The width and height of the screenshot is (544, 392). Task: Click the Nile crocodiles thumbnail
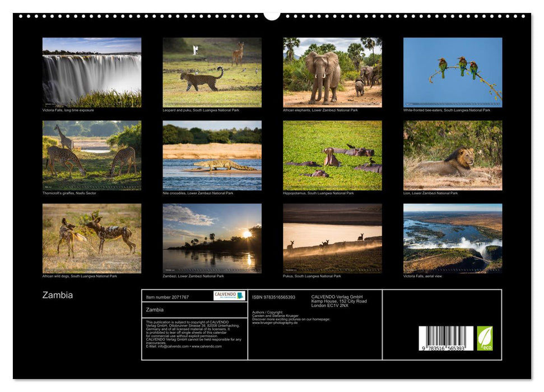tap(211, 155)
